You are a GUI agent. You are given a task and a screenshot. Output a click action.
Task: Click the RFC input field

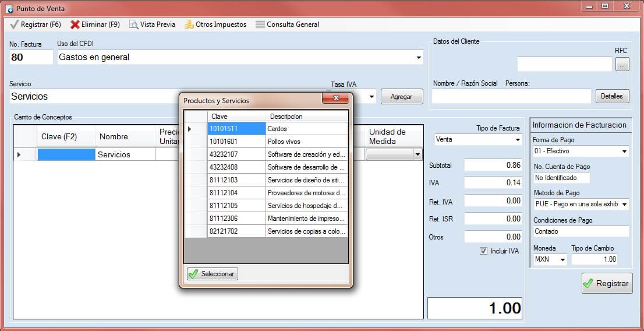coord(565,64)
